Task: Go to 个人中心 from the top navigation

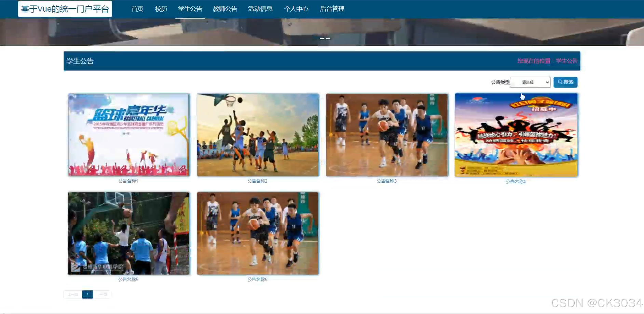Action: click(296, 9)
